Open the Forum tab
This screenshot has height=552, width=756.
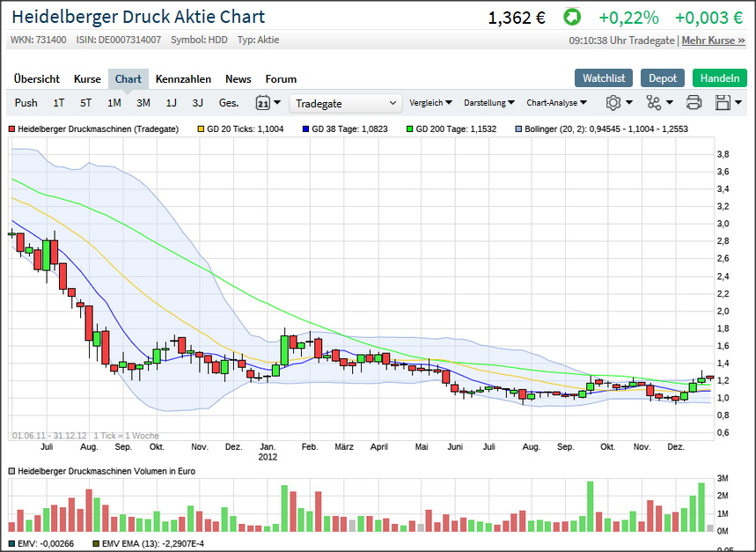click(x=281, y=79)
